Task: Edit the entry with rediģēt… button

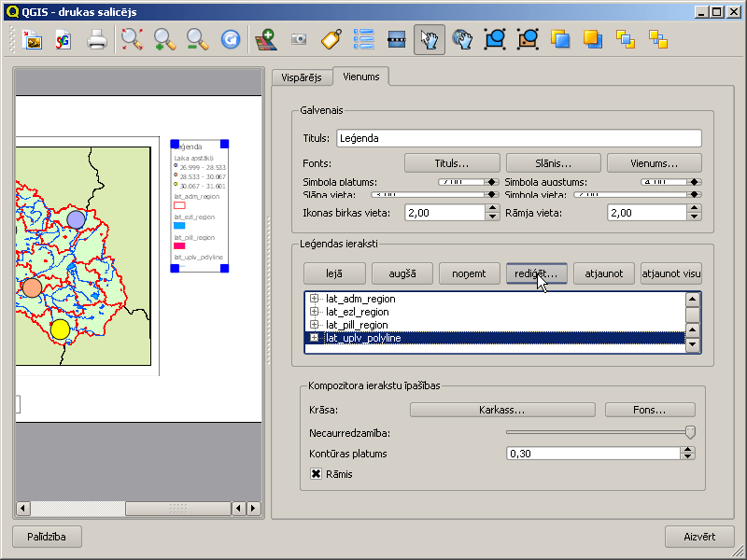Action: point(536,273)
